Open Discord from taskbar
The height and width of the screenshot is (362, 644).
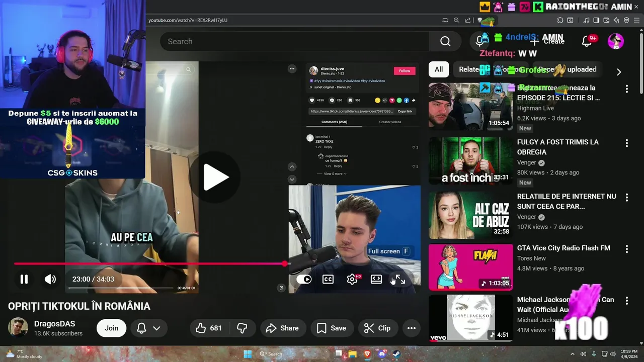click(x=382, y=354)
